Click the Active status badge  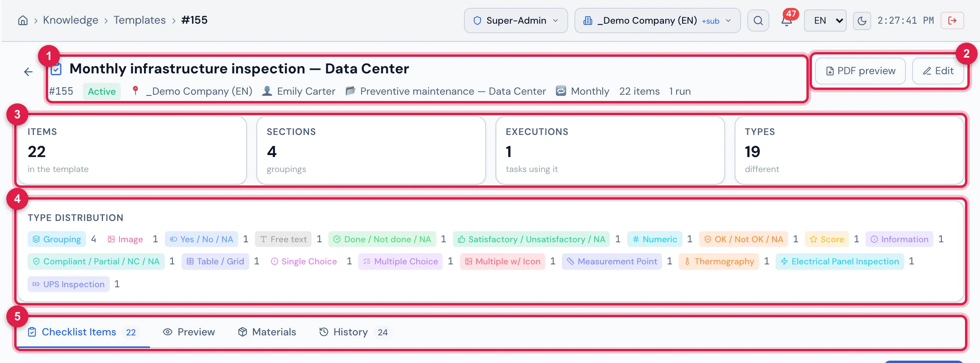102,91
